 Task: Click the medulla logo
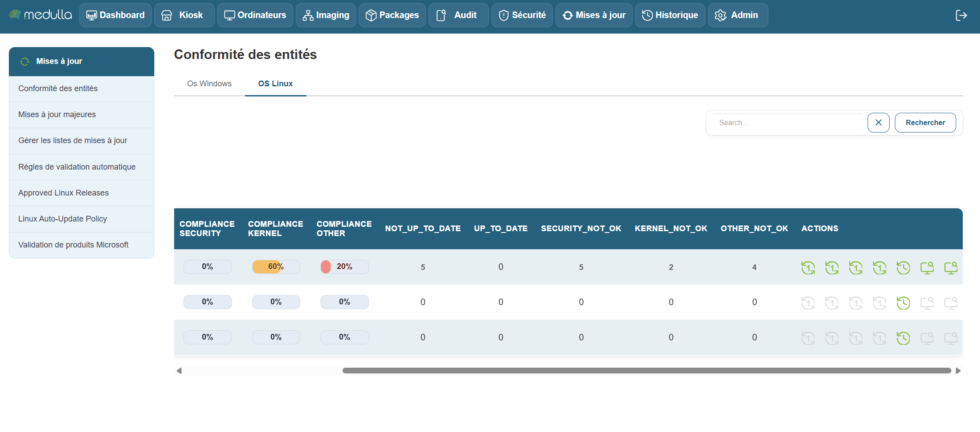pyautogui.click(x=40, y=15)
